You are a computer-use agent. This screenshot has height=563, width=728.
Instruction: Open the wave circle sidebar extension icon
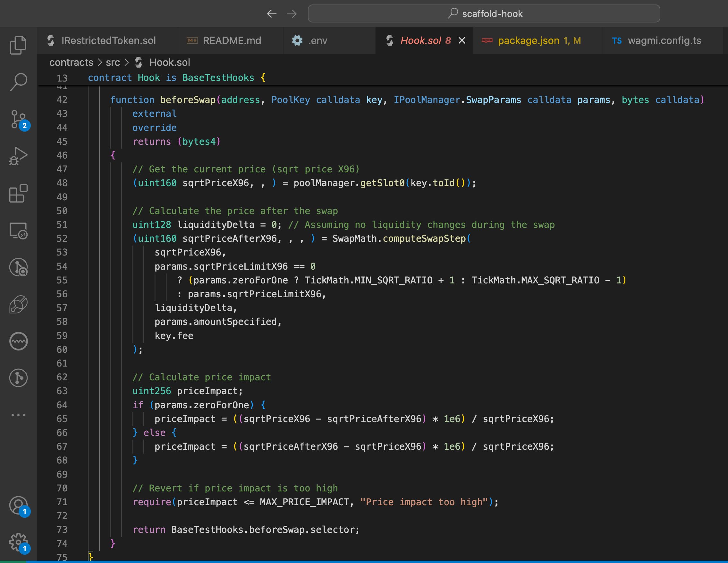pos(18,341)
